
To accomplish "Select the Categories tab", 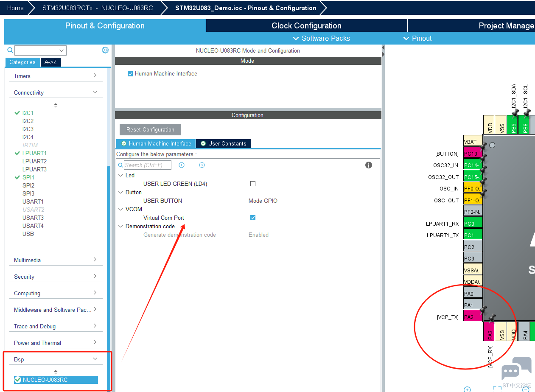I will [x=22, y=62].
